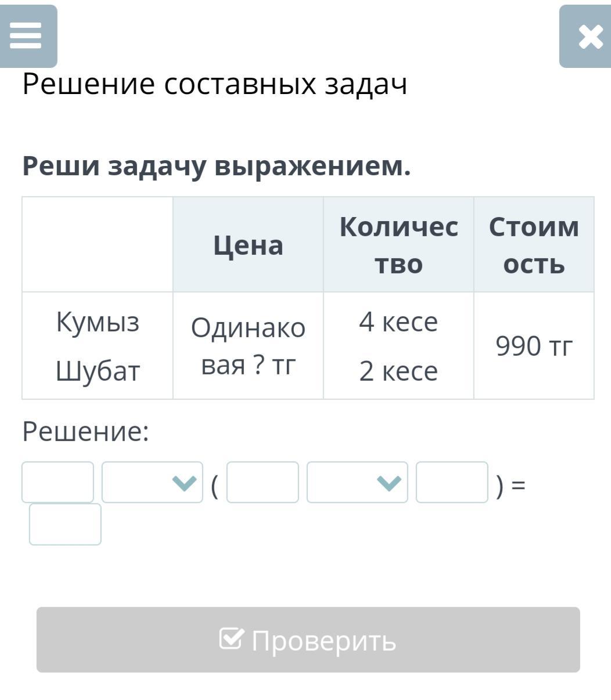611x700 pixels.
Task: Click the Проверить button
Action: tap(308, 640)
